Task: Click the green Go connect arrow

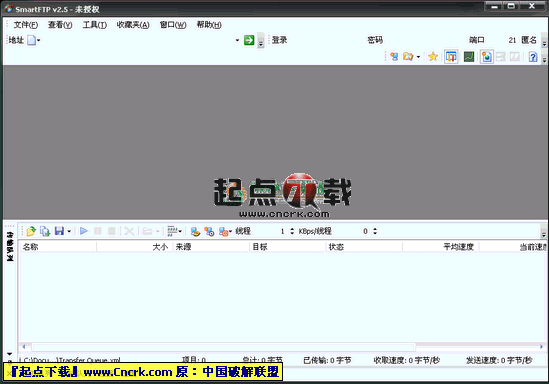Action: pos(249,40)
